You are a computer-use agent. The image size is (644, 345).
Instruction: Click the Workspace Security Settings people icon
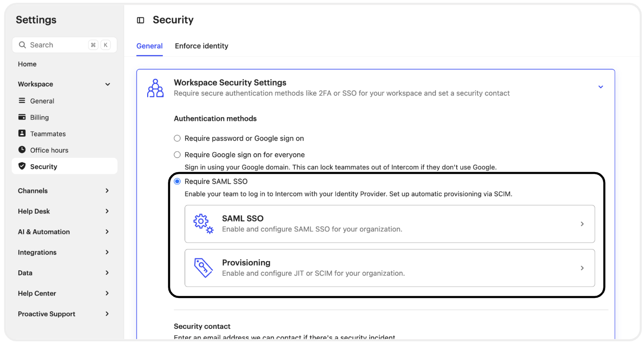155,88
